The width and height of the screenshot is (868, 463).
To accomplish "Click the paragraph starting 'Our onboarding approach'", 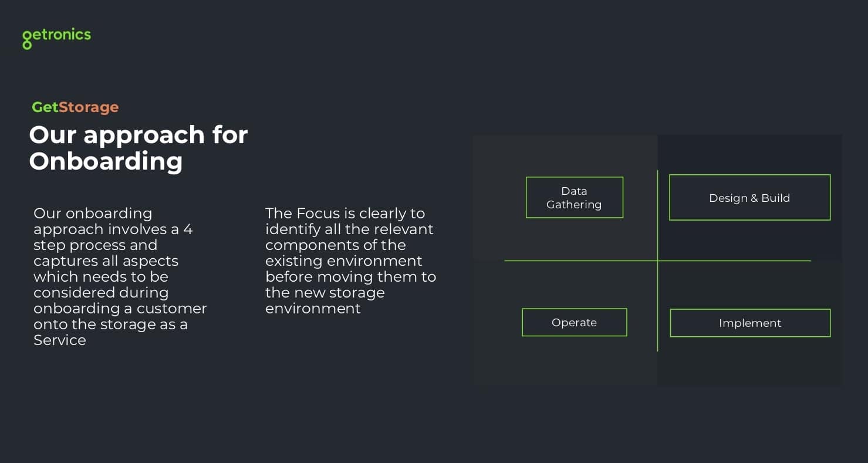I will [x=117, y=276].
